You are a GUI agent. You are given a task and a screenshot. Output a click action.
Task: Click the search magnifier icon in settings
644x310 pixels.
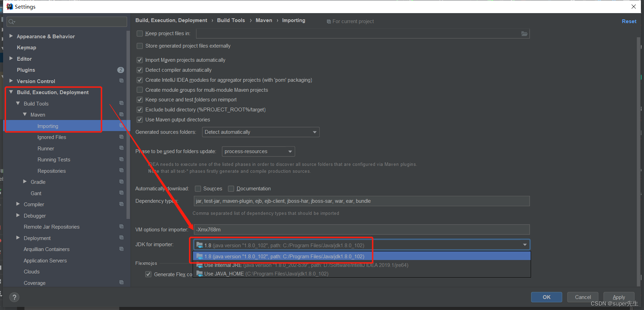point(12,22)
